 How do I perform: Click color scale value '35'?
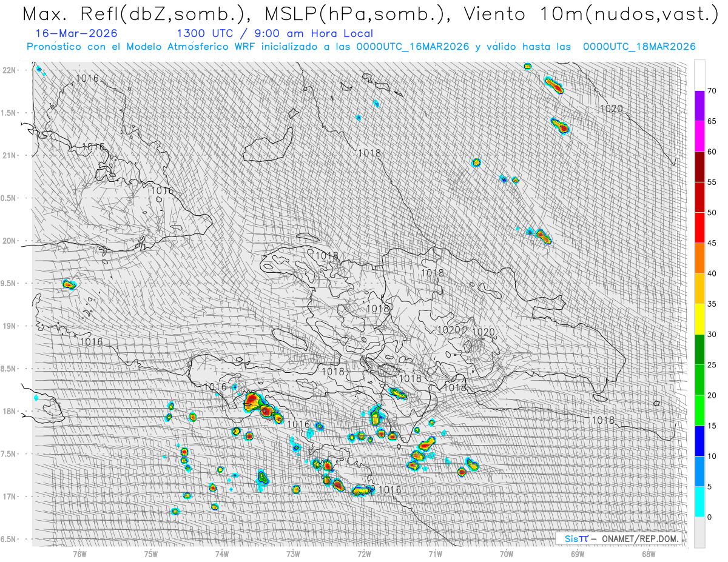tap(712, 304)
